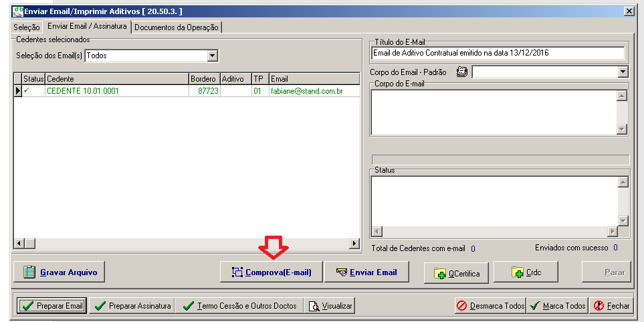Click Termo Cessão e Outros Doctos button
This screenshot has width=644, height=322.
pos(240,306)
